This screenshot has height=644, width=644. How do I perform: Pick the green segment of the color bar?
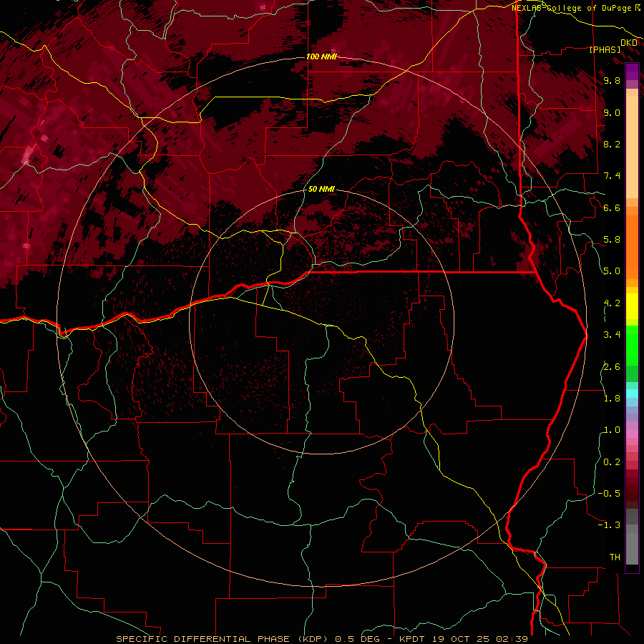pyautogui.click(x=632, y=345)
